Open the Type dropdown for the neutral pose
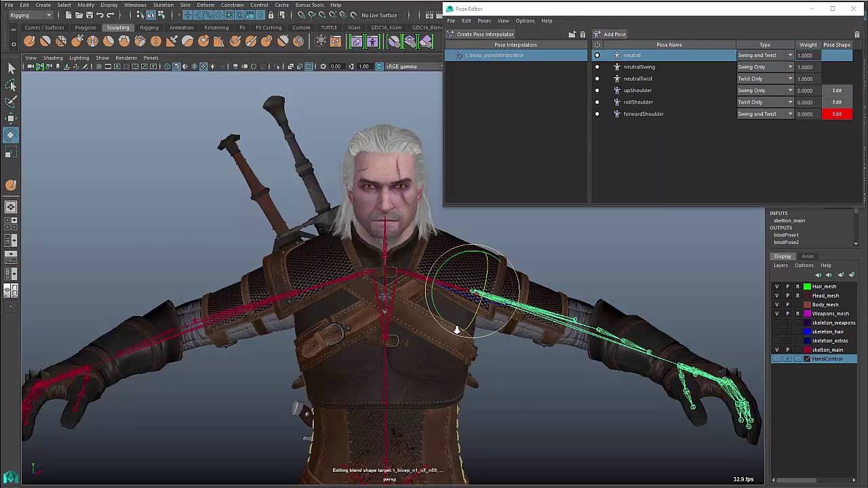Image resolution: width=868 pixels, height=488 pixels. [x=765, y=55]
